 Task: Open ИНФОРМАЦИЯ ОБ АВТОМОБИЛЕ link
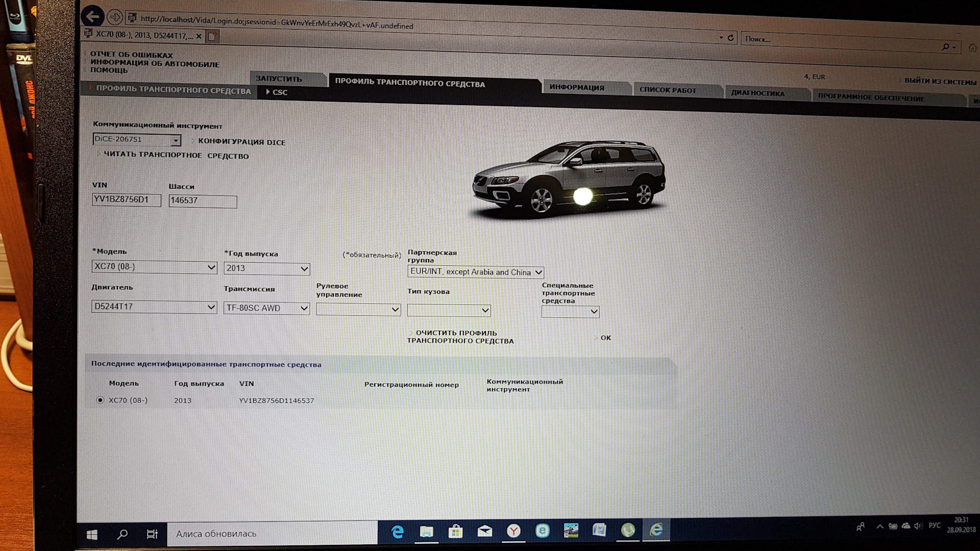[x=155, y=63]
